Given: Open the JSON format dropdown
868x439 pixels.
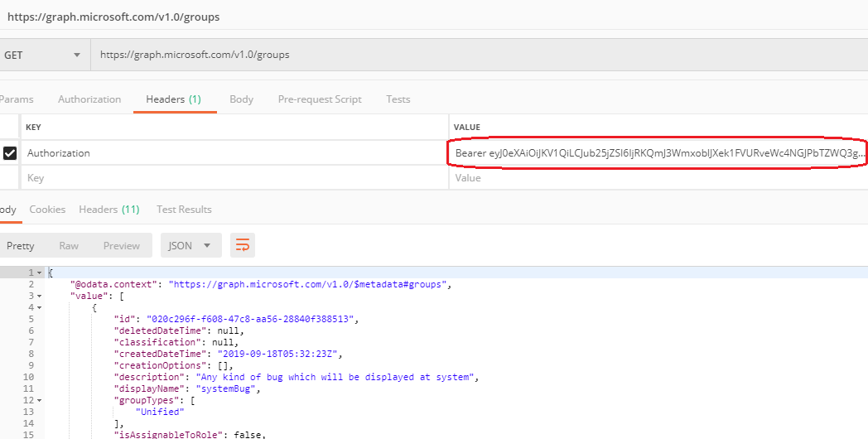Looking at the screenshot, I should [x=191, y=245].
